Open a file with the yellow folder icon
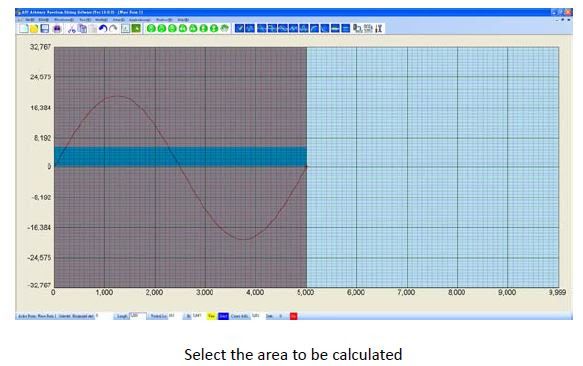 (x=34, y=29)
